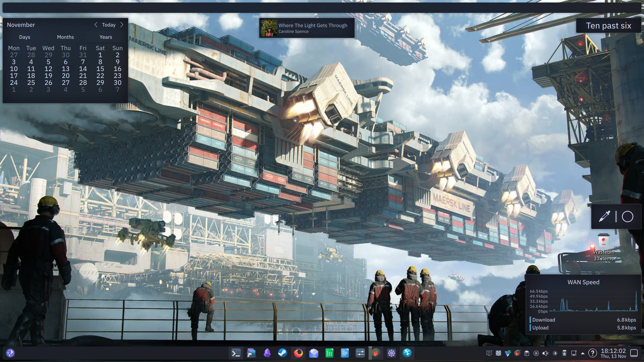644x362 pixels.
Task: Click the circle color swatch in picker
Action: pos(628,217)
